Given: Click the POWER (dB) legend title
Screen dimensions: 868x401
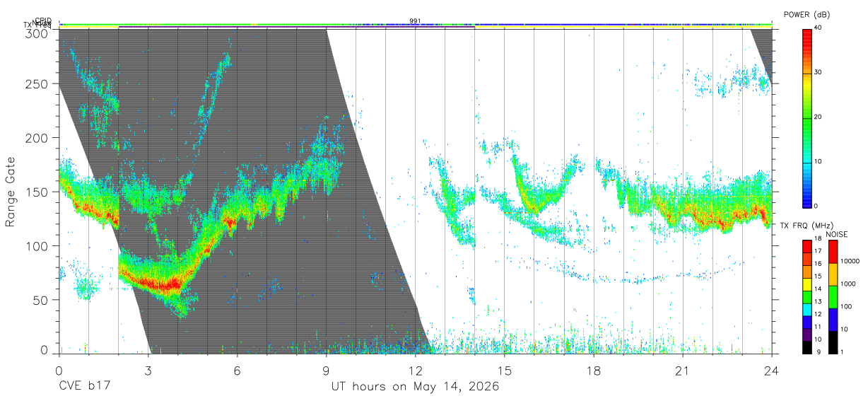Looking at the screenshot, I should [807, 14].
